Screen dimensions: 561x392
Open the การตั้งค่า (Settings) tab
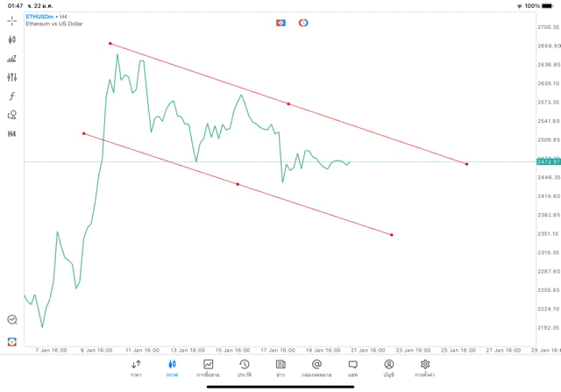click(425, 367)
